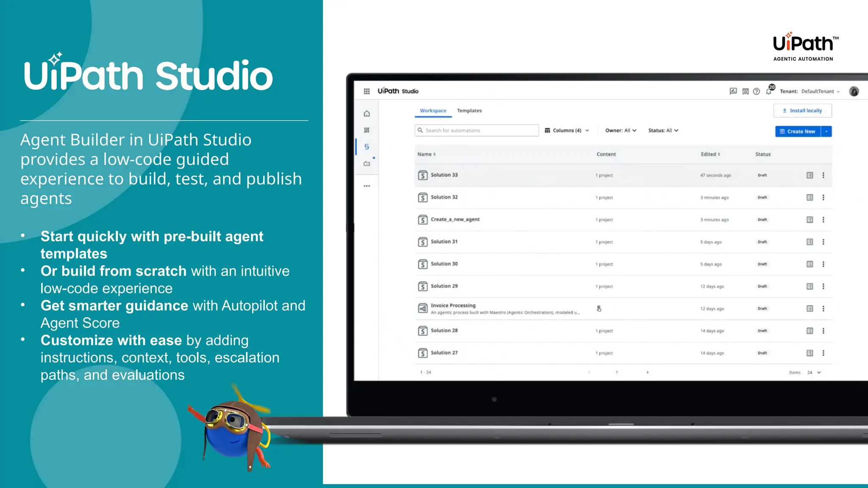Switch to the Templates tab

tap(469, 111)
